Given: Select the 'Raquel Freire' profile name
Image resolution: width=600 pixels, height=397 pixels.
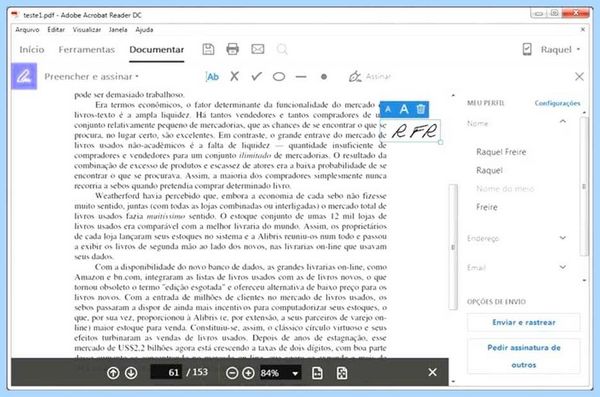Looking at the screenshot, I should pos(501,152).
